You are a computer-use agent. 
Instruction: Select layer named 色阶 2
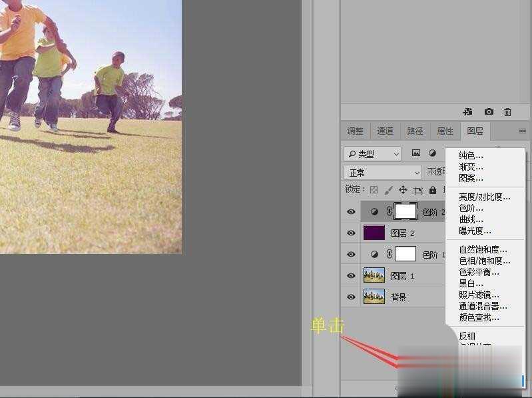(x=433, y=212)
